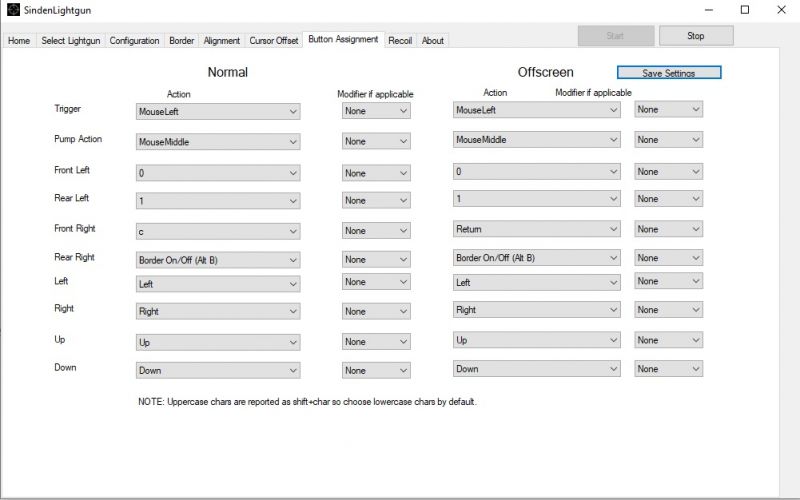Image resolution: width=800 pixels, height=500 pixels.
Task: Expand the Offscreen Left action dropdown
Action: [x=536, y=283]
